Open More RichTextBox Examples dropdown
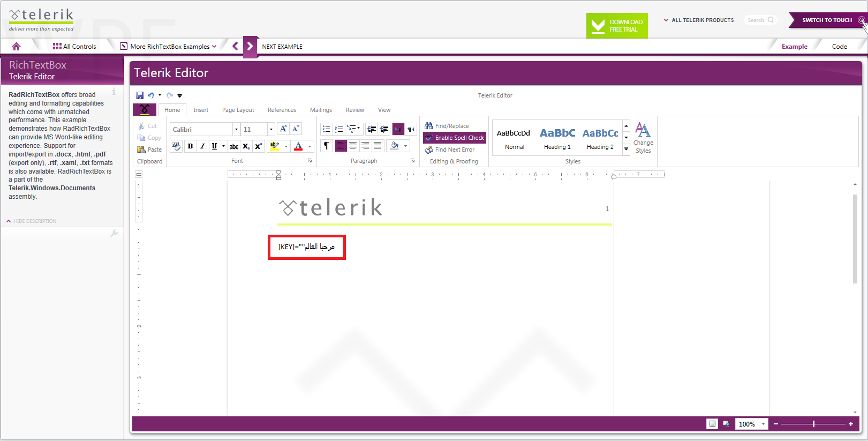Viewport: 868px width, 441px height. pos(169,47)
